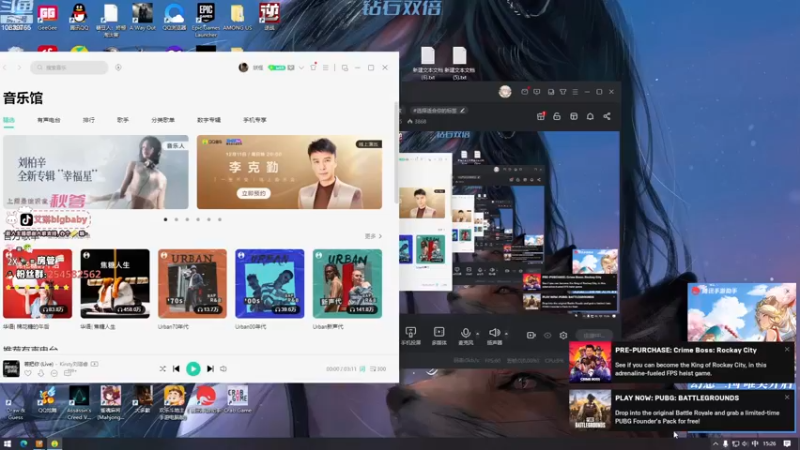
Task: Toggle the lock icon in streaming app
Action: pos(557,116)
